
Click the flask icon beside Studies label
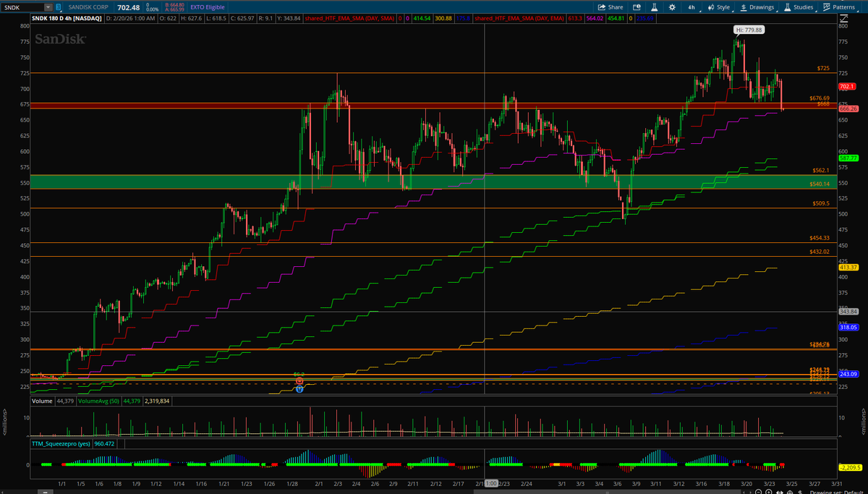pyautogui.click(x=788, y=7)
